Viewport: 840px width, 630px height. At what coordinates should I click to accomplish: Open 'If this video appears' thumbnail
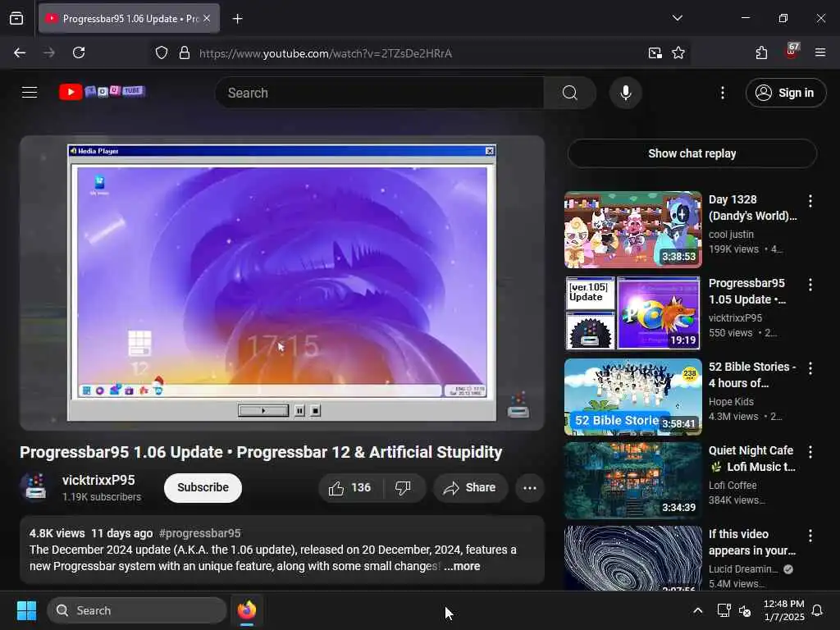pyautogui.click(x=632, y=558)
